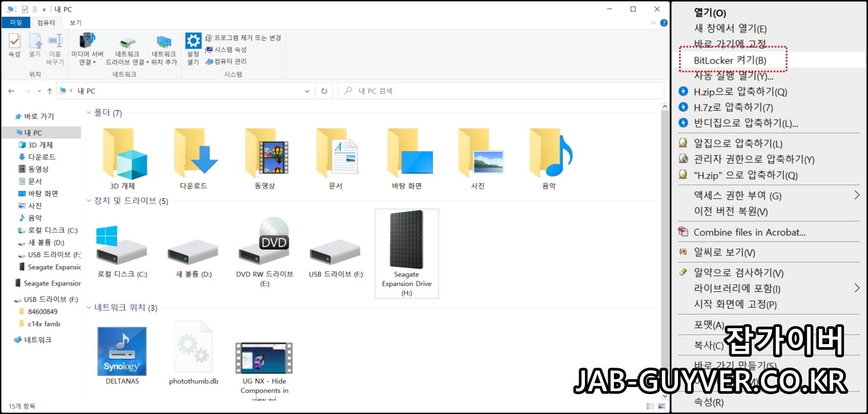The image size is (868, 414).
Task: Click 네트워크 드라이브 연결 ribbon icon
Action: click(127, 50)
